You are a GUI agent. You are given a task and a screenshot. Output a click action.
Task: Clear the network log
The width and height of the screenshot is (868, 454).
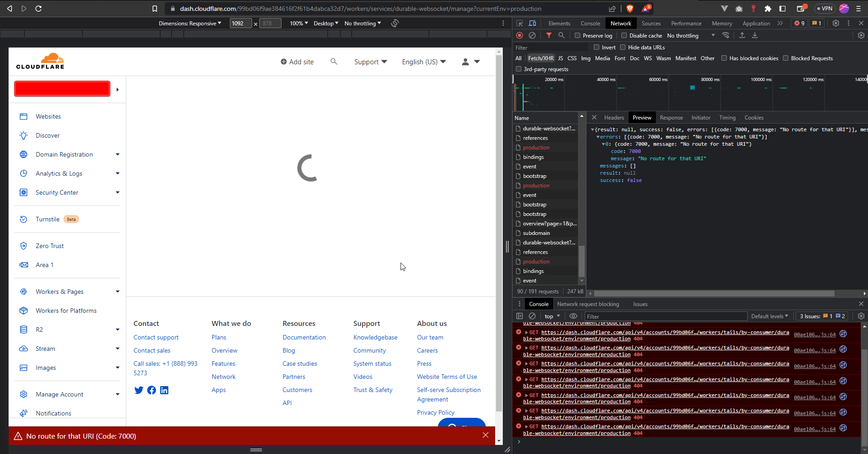532,35
